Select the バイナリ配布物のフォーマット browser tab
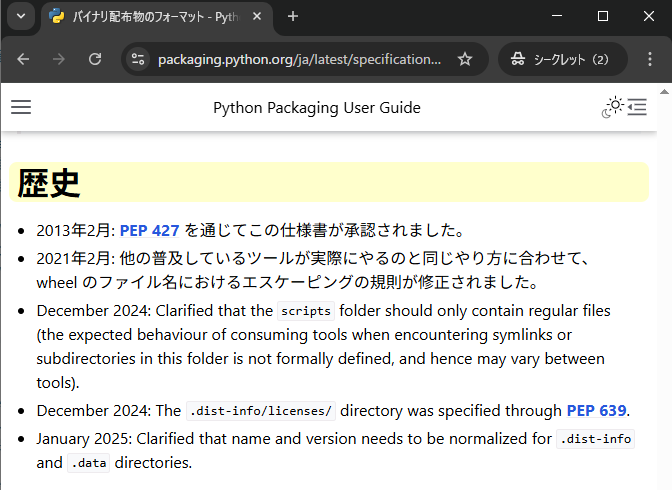Screen dimensions: 672x490 pos(156,17)
